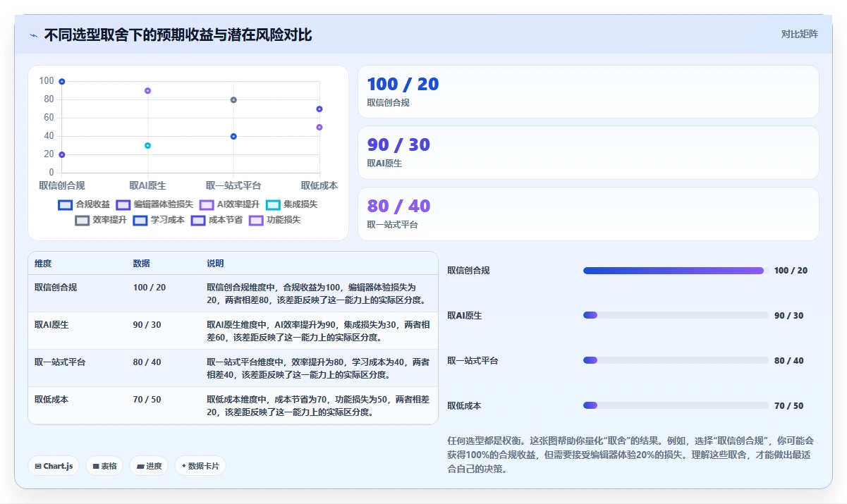Select the 80 data point above 取一站式平台
Viewport: 847px width, 504px height.
(233, 100)
